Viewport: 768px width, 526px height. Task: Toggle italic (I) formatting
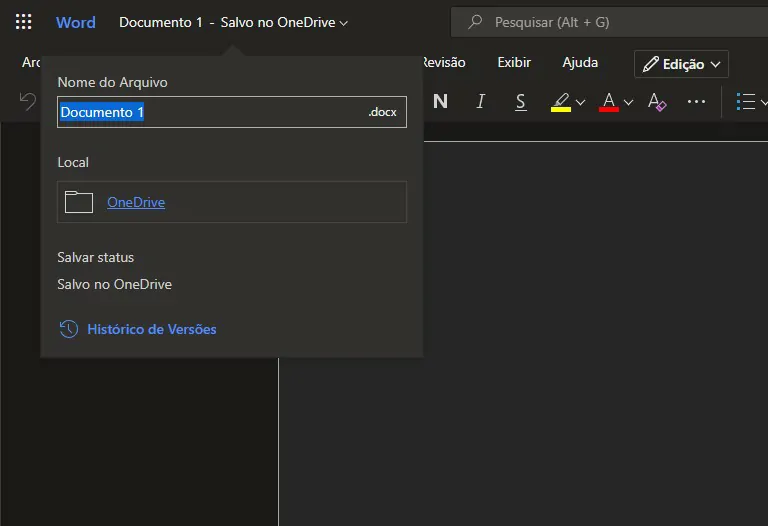pos(480,101)
